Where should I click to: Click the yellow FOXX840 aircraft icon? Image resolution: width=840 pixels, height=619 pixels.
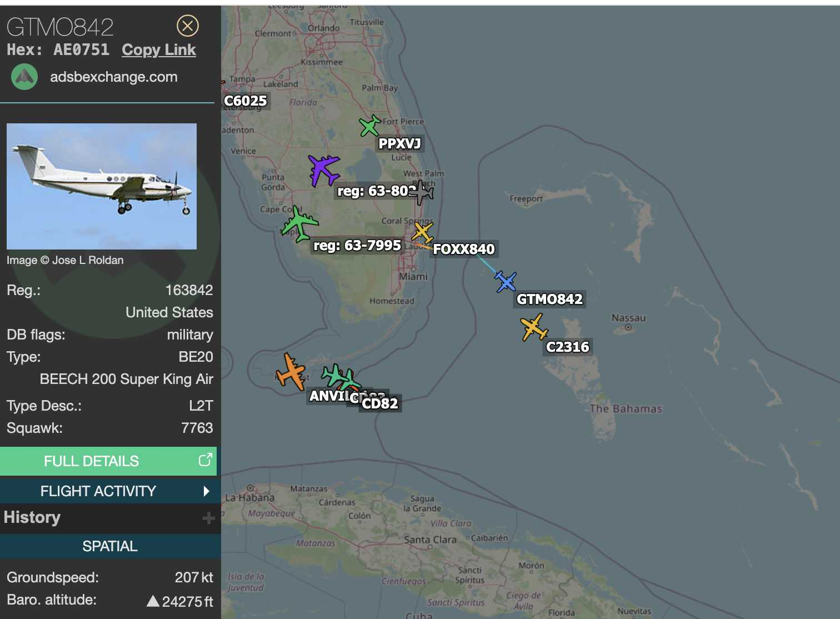(x=422, y=232)
